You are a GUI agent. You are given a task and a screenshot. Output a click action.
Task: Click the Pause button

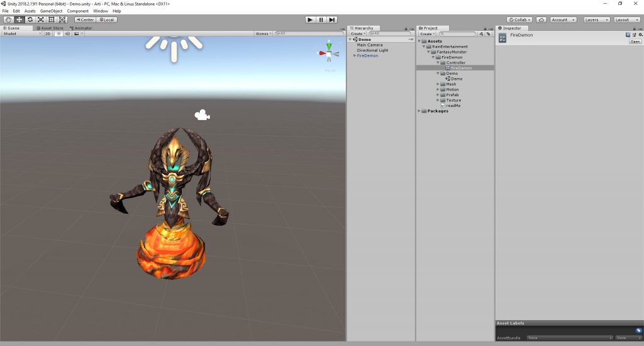321,20
